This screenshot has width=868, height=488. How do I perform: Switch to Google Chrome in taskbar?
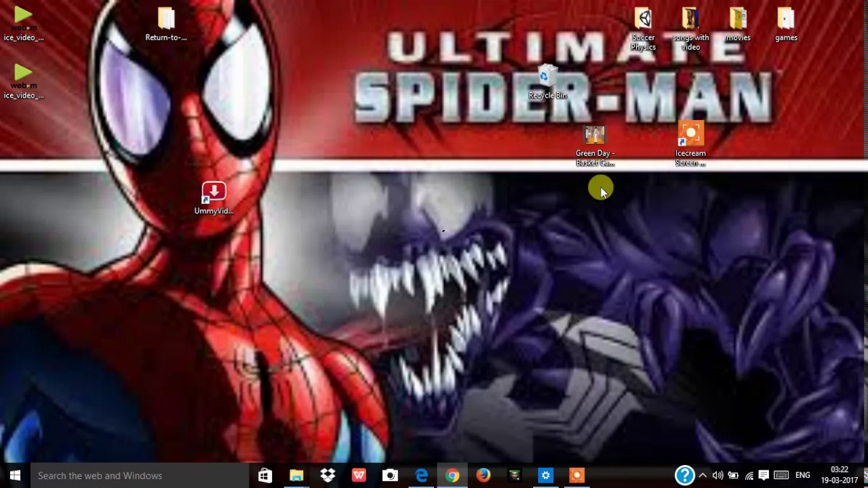(x=452, y=476)
